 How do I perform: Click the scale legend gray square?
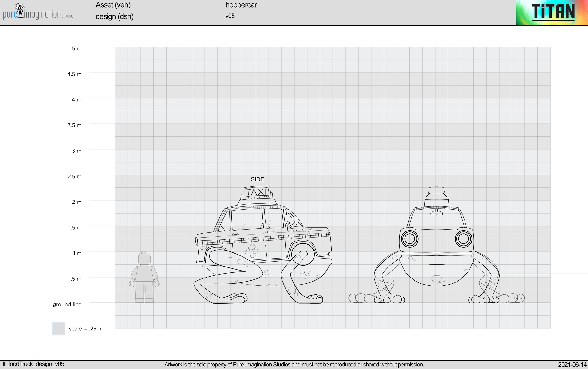(x=58, y=328)
